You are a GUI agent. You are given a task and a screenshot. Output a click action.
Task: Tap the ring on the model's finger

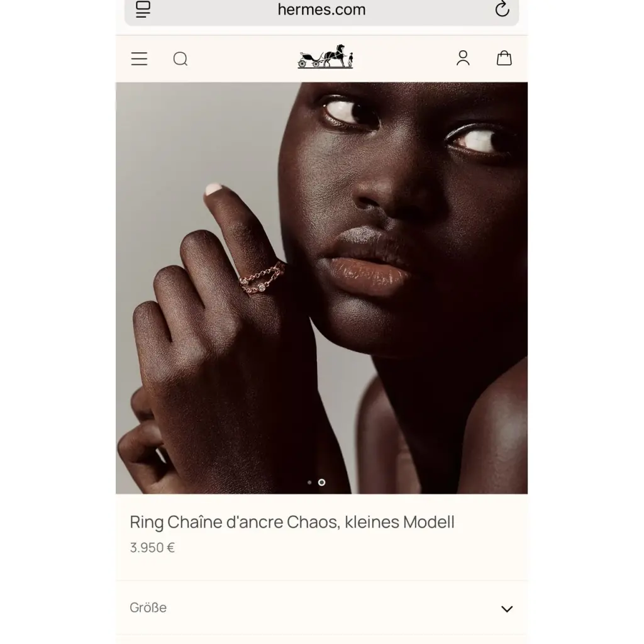262,279
